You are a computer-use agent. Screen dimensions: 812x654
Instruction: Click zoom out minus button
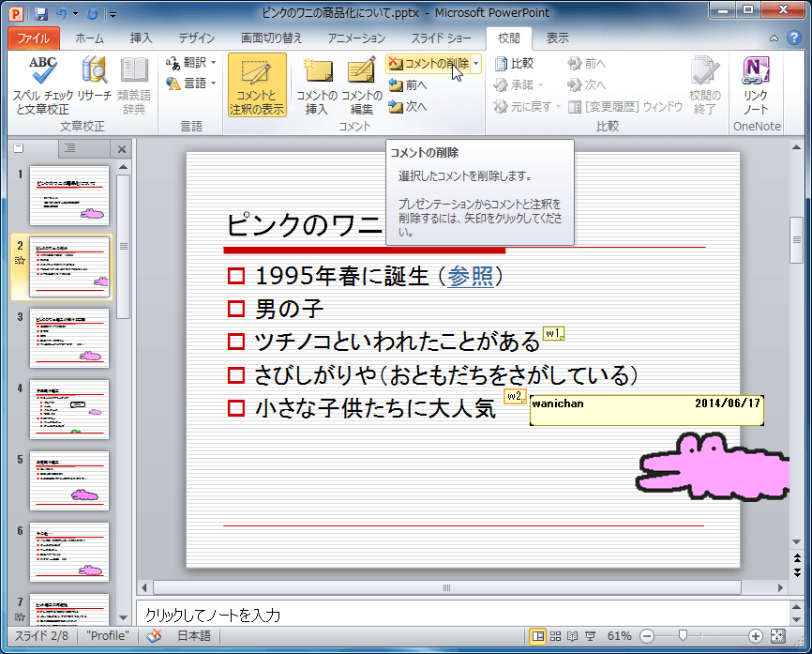pos(647,636)
